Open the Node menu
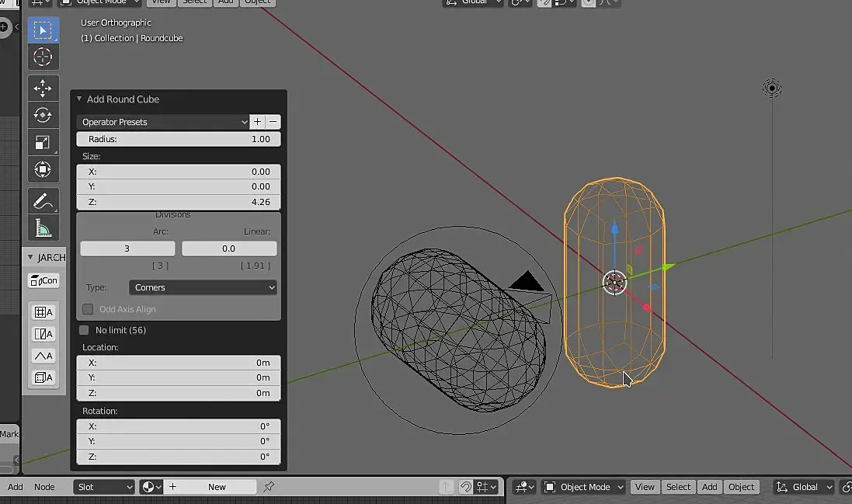Screen dimensions: 852x504 pos(44,487)
